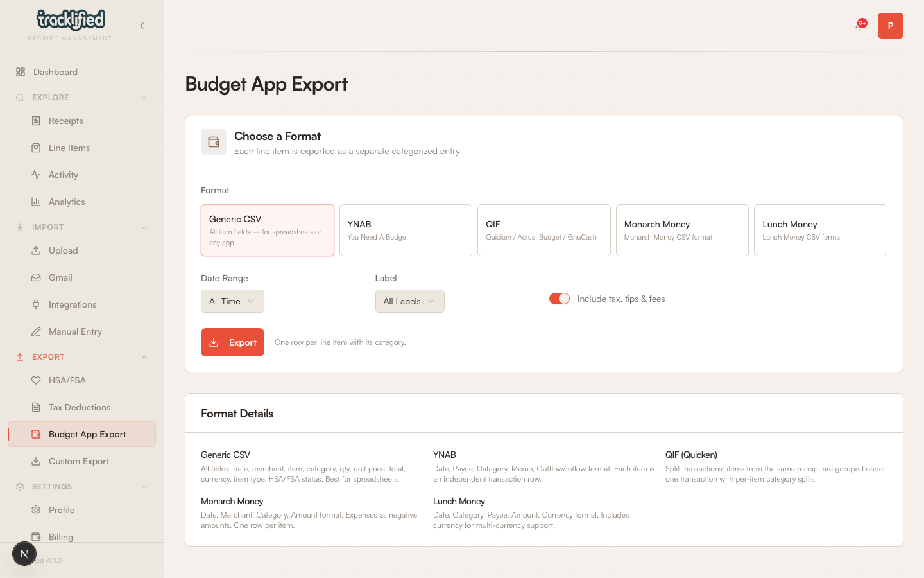Click the Monarch Money details title
924x578 pixels.
pyautogui.click(x=232, y=501)
